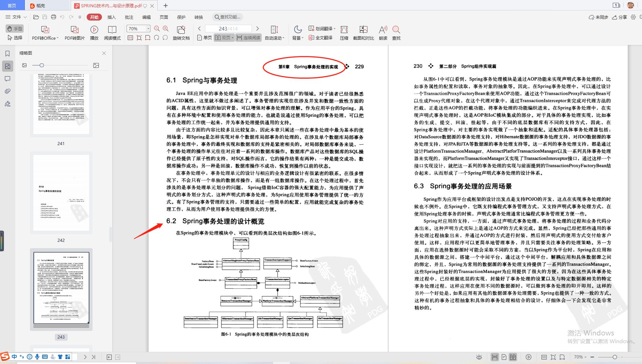The image size is (642, 364).
Task: Toggle continuous mode in status bar
Action: 494,357
